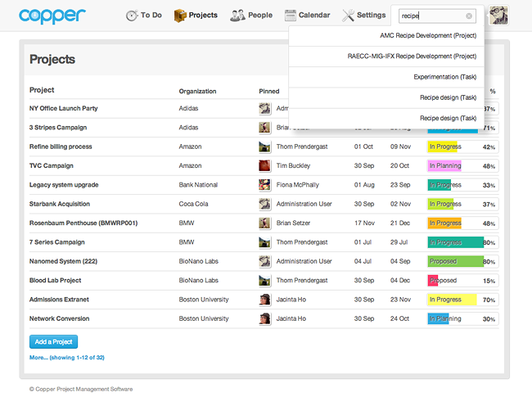The width and height of the screenshot is (532, 406).
Task: Click avatar in 3 Stripes Campaign row
Action: (264, 128)
